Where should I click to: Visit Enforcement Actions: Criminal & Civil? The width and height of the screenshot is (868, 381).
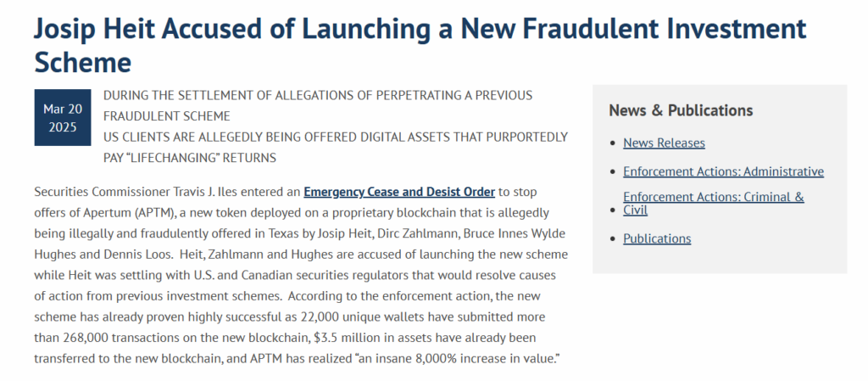click(x=713, y=204)
